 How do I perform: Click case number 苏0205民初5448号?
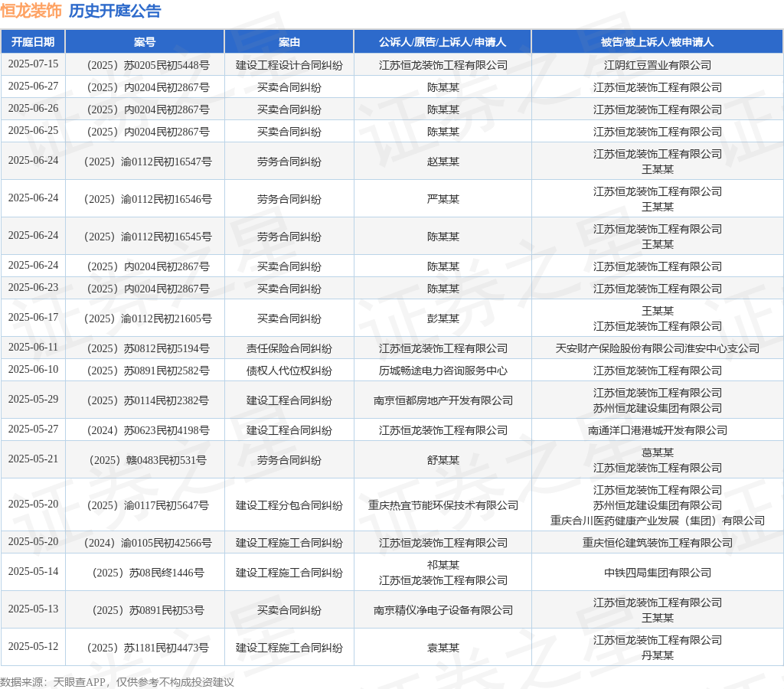(148, 65)
